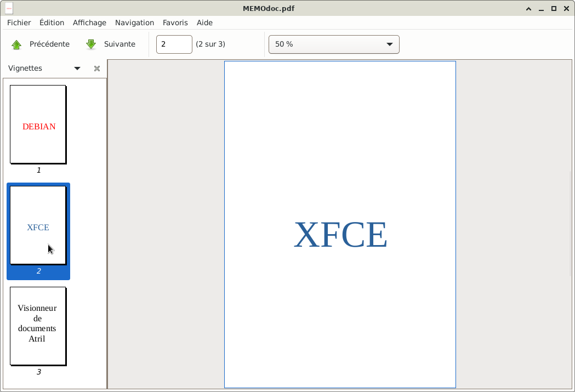575x392 pixels.
Task: Click the page number input field
Action: 174,44
